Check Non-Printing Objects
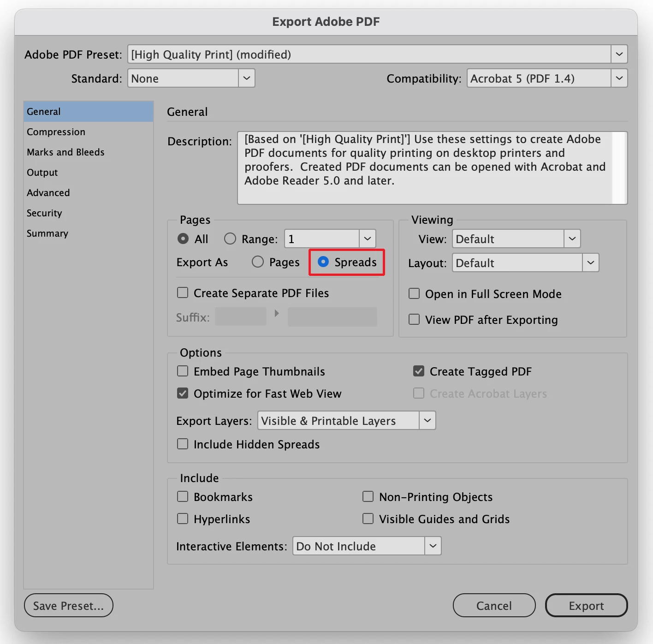The width and height of the screenshot is (653, 644). [x=368, y=497]
